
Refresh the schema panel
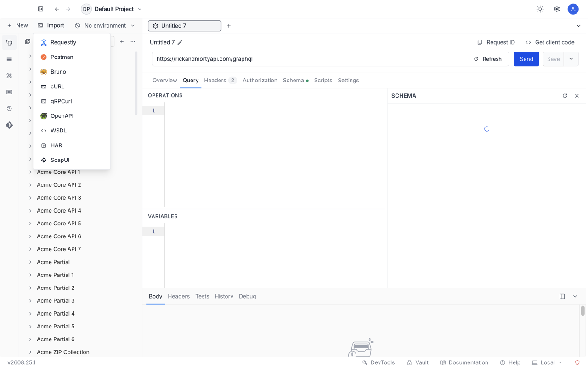tap(565, 96)
